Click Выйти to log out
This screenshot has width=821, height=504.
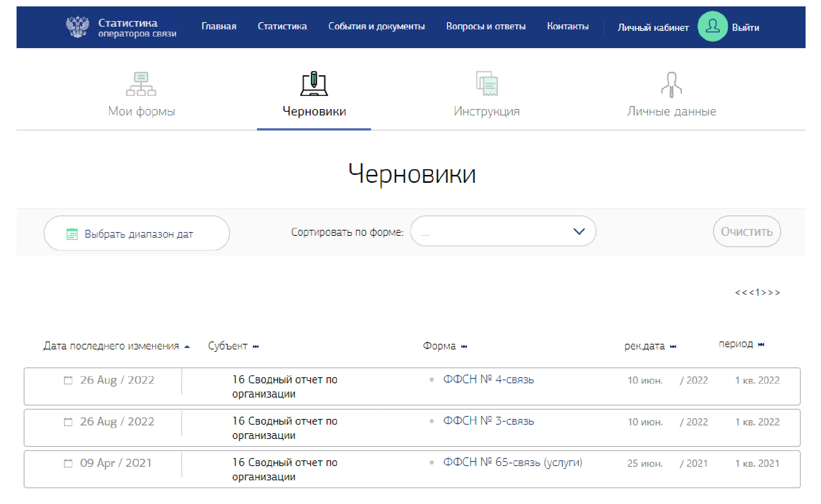tap(745, 27)
